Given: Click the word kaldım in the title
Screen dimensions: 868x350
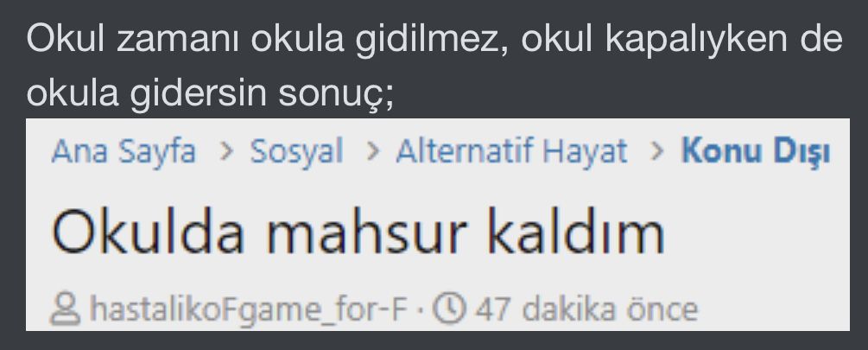Looking at the screenshot, I should [576, 232].
